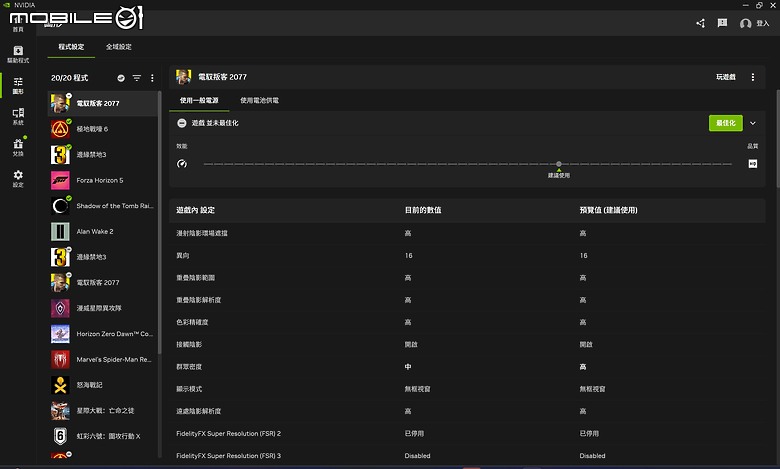Select Marvel's Spider-Man game icon
The image size is (780, 469).
(60, 360)
